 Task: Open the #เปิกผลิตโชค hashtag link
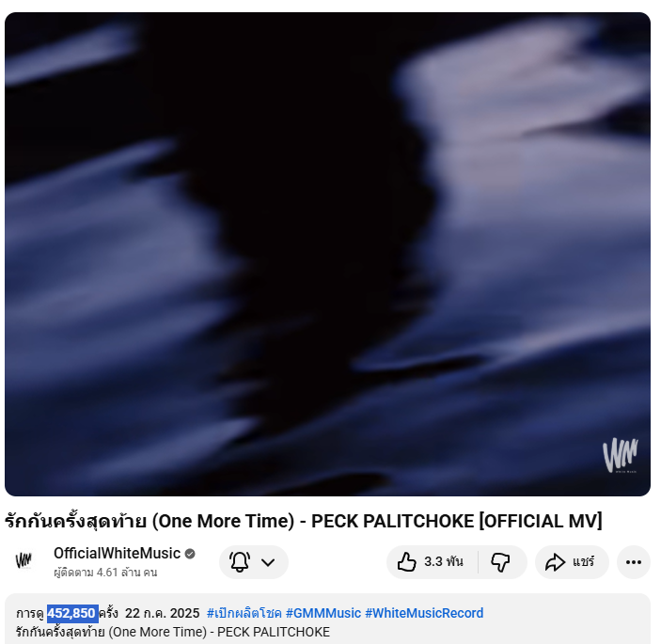[244, 613]
